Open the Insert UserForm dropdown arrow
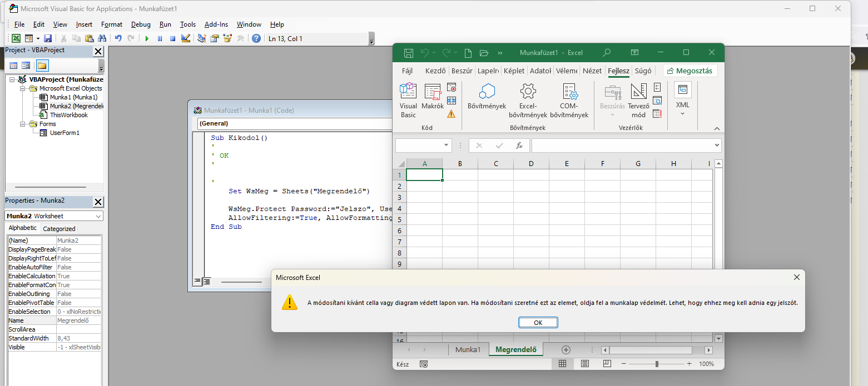The width and height of the screenshot is (868, 386). click(38, 38)
